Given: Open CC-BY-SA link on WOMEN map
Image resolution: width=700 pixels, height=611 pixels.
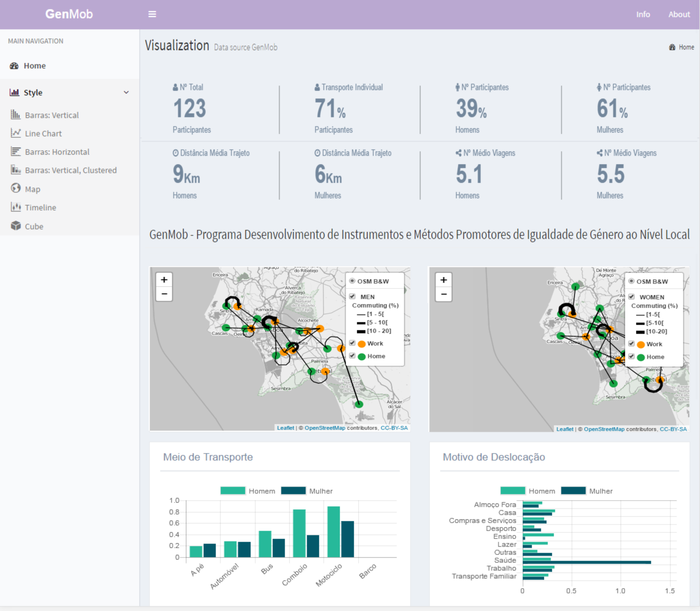Looking at the screenshot, I should pos(673,429).
